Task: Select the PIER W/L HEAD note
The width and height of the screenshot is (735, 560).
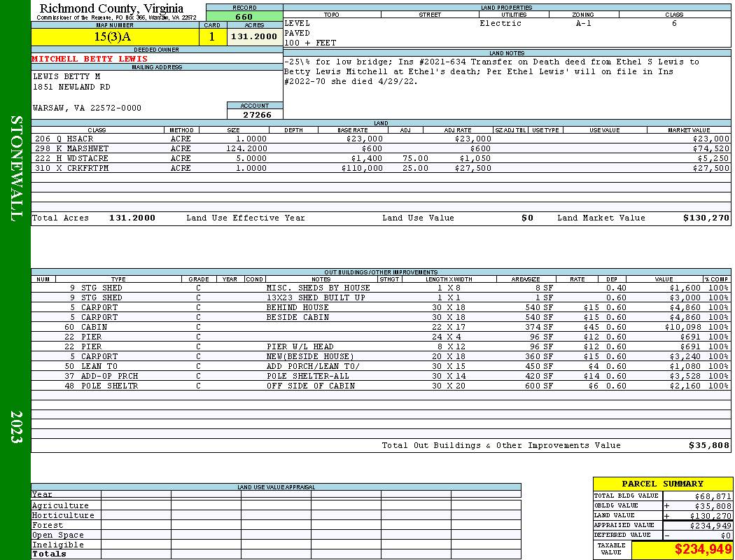Action: 300,346
